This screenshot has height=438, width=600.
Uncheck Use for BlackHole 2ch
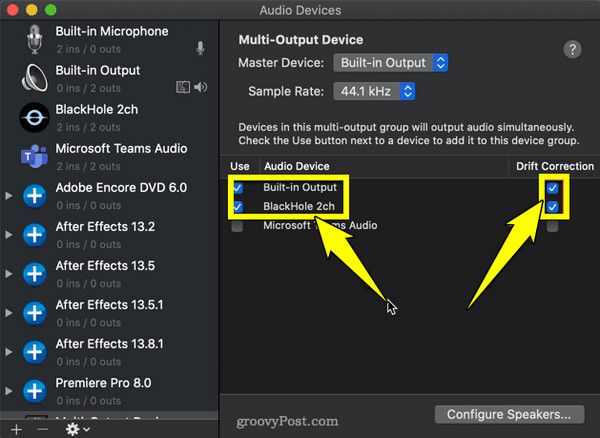pos(237,207)
